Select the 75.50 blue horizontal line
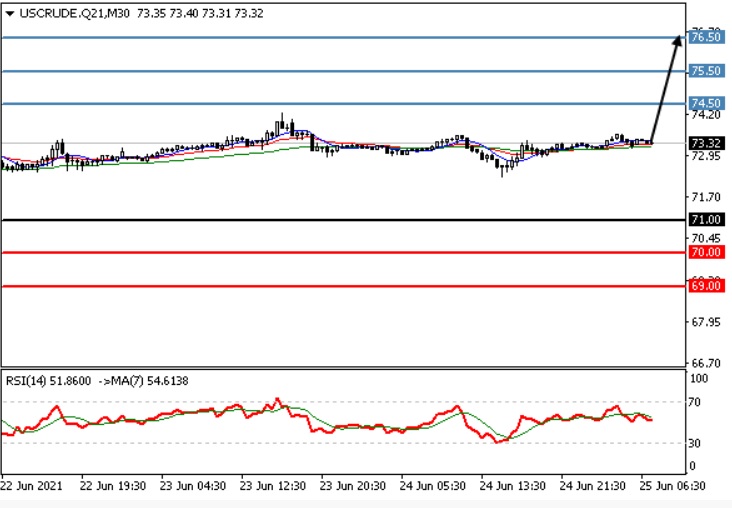This screenshot has height=508, width=732. [344, 71]
